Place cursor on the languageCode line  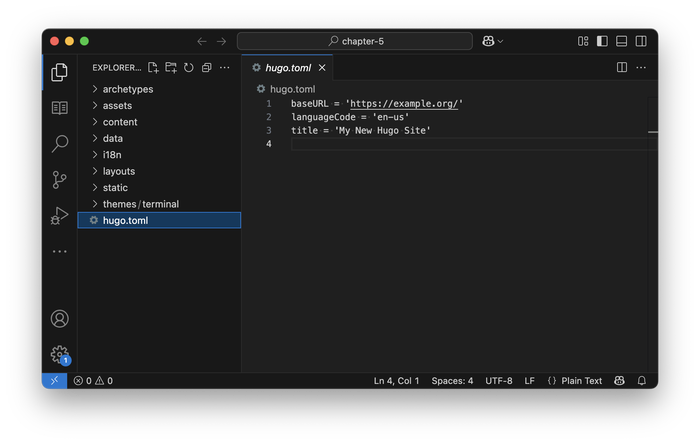(x=350, y=117)
